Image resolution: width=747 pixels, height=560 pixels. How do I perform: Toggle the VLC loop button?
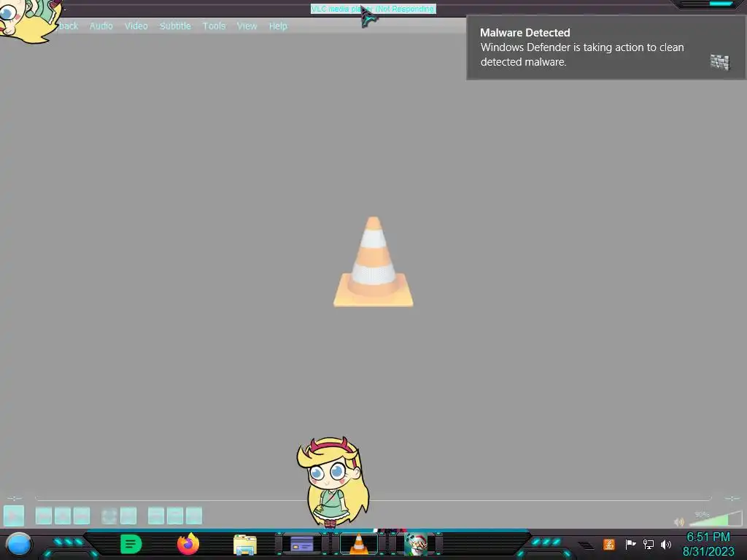[x=175, y=516]
